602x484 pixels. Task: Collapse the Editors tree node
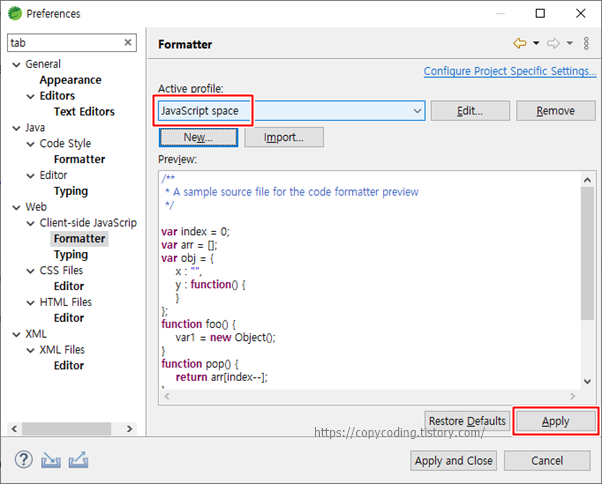point(30,96)
